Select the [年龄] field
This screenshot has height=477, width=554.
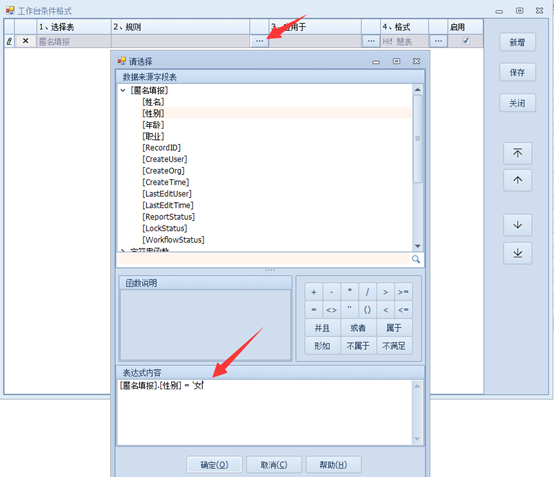153,125
